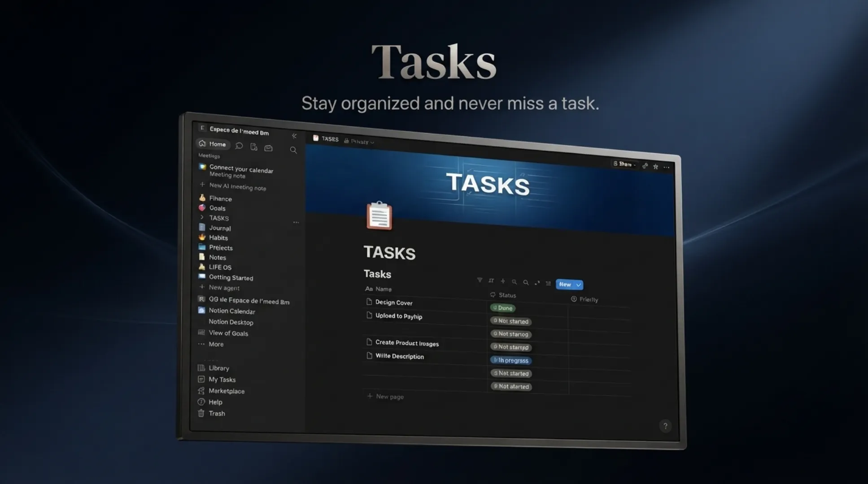Open the Trash
The image size is (868, 484).
click(217, 413)
